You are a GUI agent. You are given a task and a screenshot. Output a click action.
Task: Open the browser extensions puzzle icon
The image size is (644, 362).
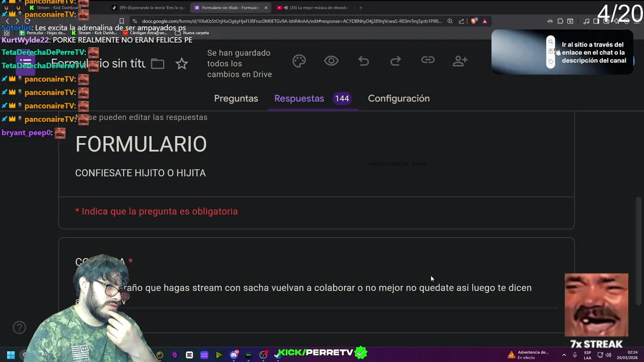pos(560,21)
